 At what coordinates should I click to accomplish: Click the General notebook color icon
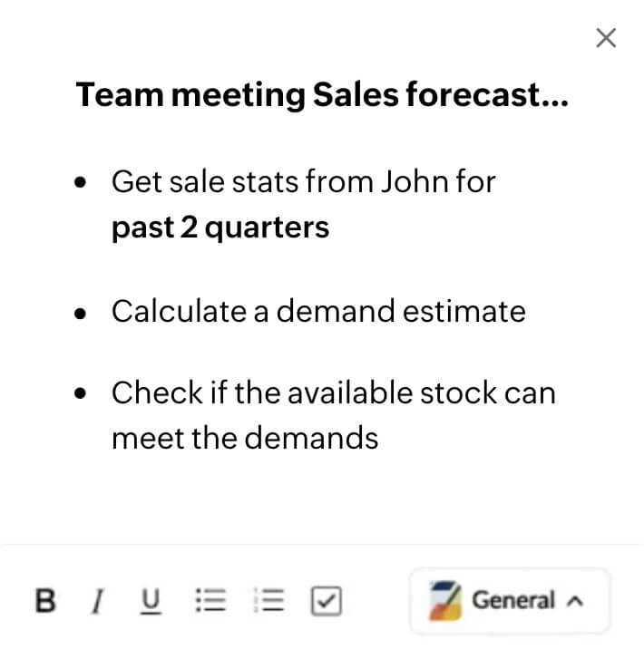tap(445, 599)
